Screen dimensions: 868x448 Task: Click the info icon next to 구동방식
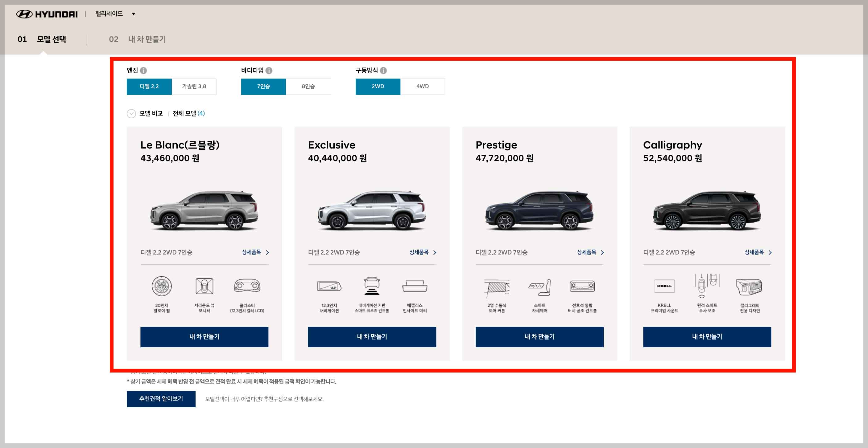383,71
